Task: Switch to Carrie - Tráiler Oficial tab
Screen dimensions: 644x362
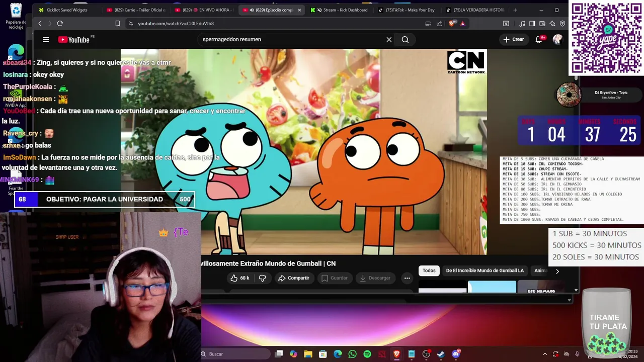Action: [x=136, y=10]
